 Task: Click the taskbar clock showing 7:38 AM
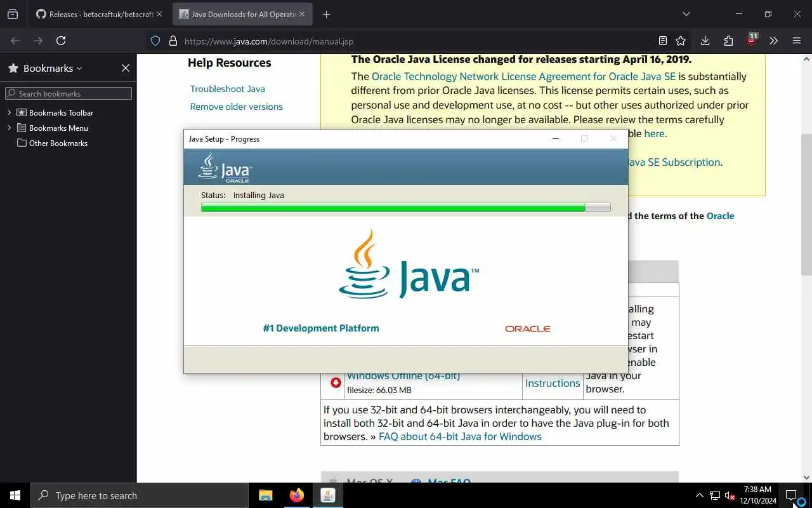coord(757,495)
